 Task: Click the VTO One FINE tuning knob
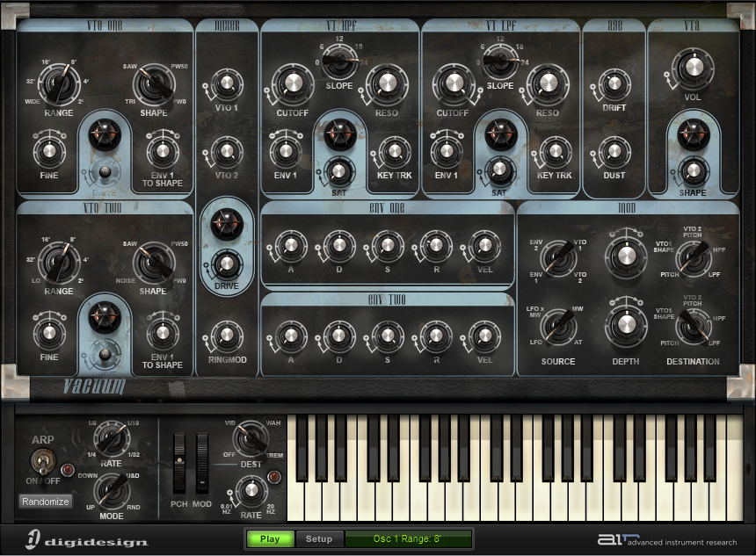click(49, 151)
